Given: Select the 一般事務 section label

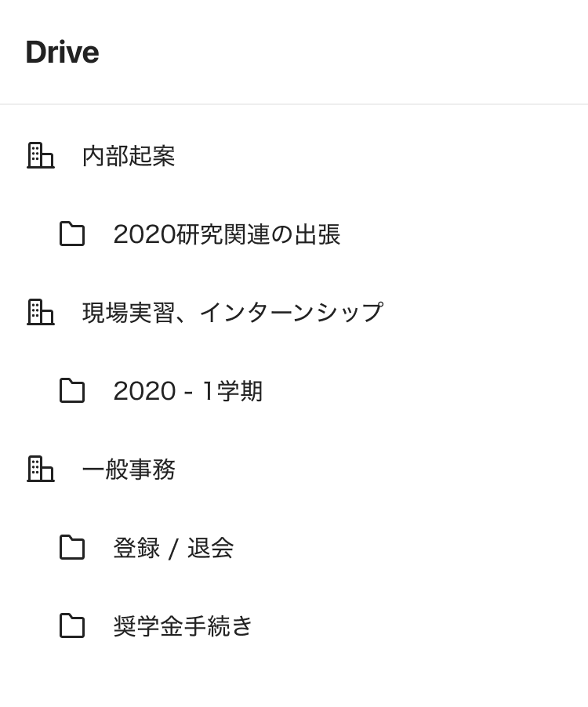Looking at the screenshot, I should coord(129,470).
